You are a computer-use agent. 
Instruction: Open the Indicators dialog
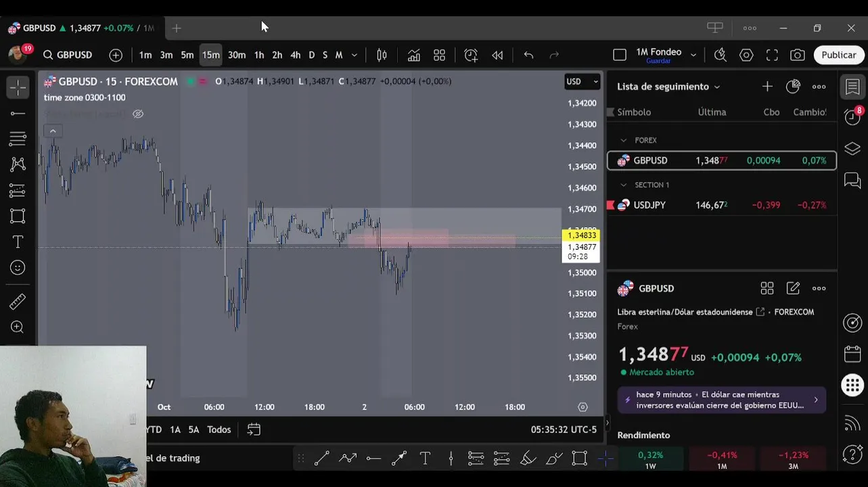(x=413, y=55)
